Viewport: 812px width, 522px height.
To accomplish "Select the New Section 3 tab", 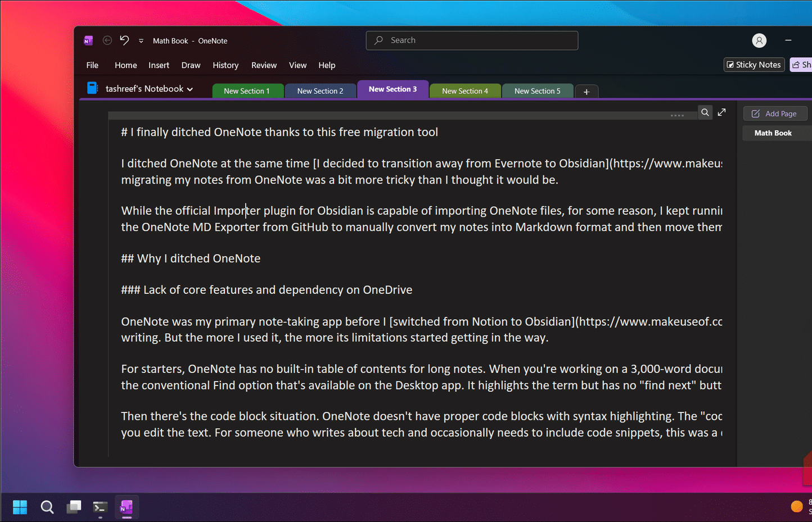I will pos(393,89).
